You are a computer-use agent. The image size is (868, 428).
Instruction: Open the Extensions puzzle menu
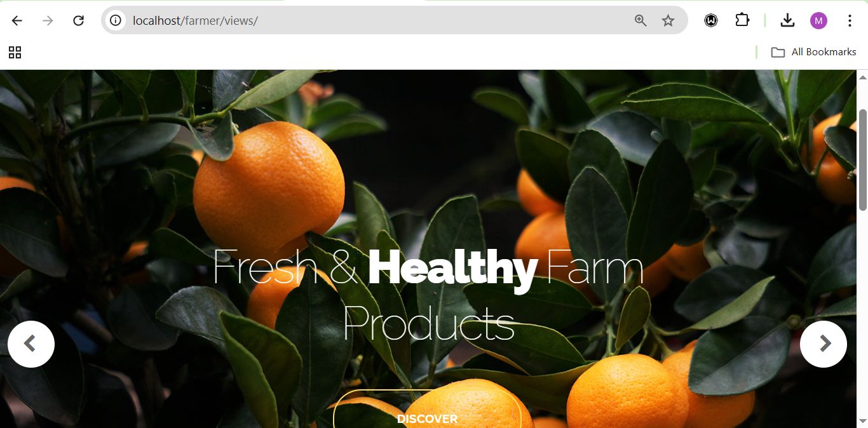pos(742,20)
